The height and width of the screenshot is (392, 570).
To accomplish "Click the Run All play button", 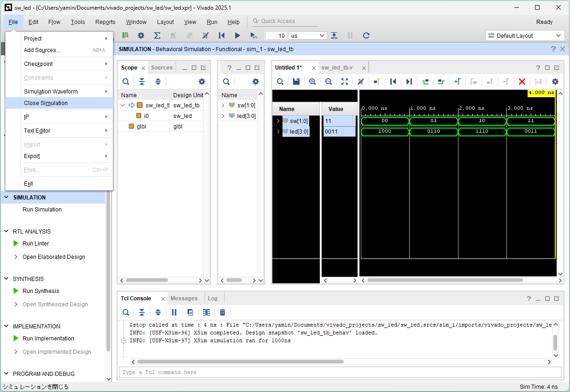I will click(x=237, y=35).
